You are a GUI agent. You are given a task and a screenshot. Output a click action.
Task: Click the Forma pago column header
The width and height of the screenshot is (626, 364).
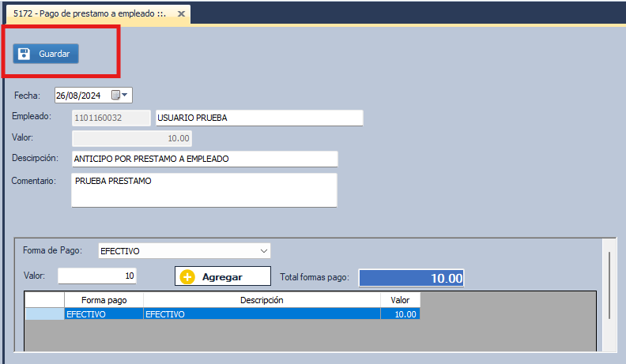click(104, 300)
